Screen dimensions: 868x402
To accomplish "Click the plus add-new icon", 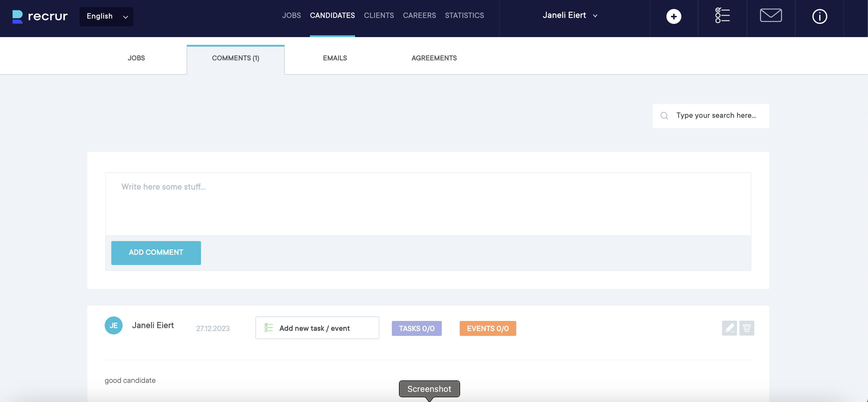I will click(x=674, y=16).
